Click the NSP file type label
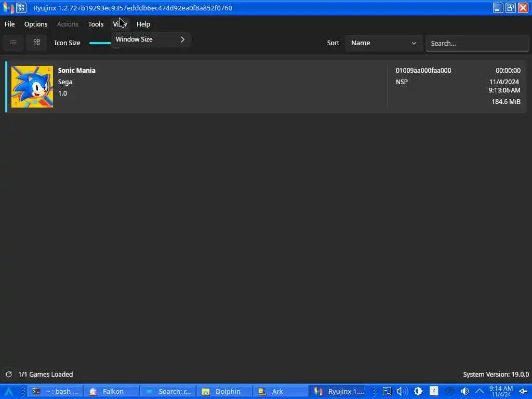The image size is (532, 399). (x=402, y=82)
